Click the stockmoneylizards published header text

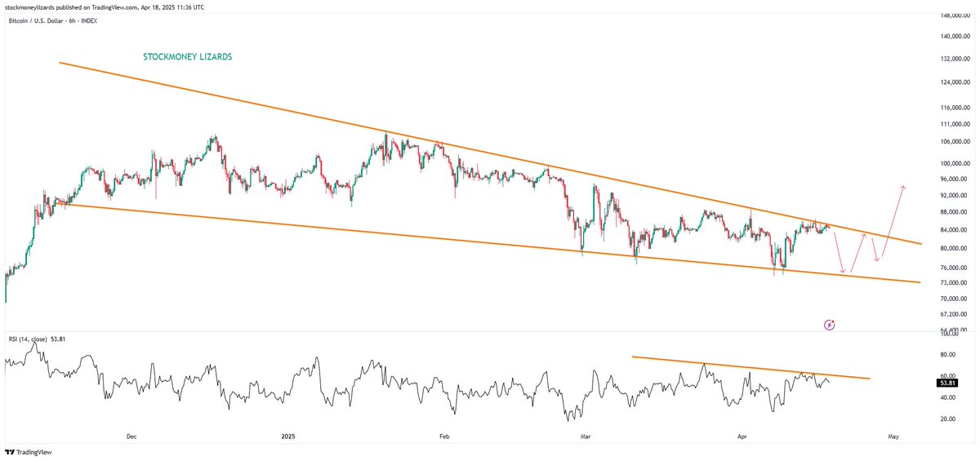[104, 7]
